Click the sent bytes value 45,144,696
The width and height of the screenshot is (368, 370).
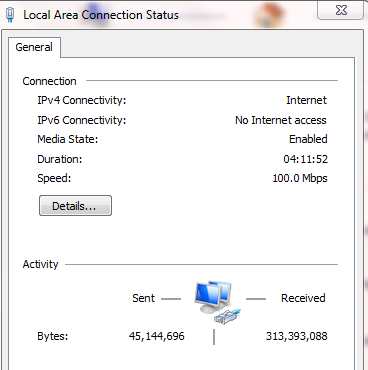[x=156, y=336]
